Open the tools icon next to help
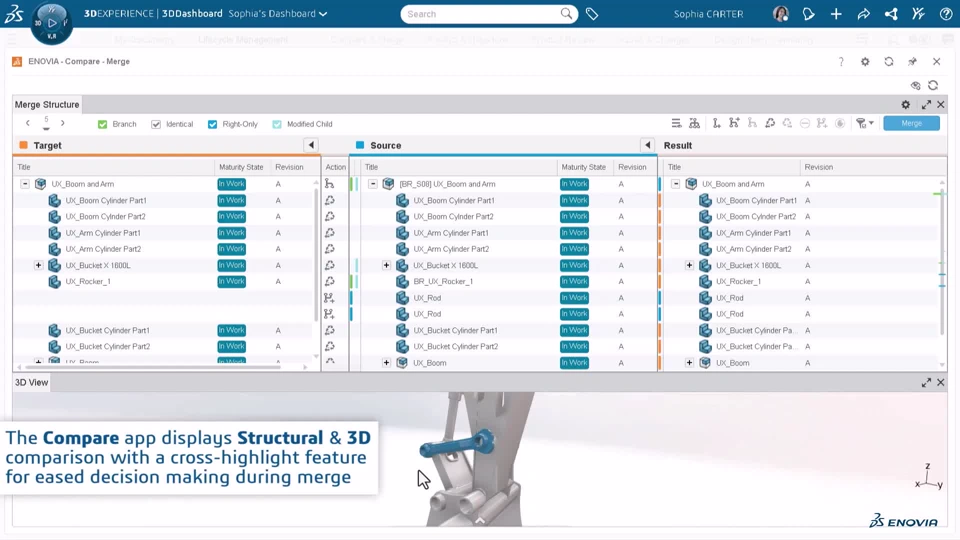Viewport: 960px width, 540px height. (918, 13)
